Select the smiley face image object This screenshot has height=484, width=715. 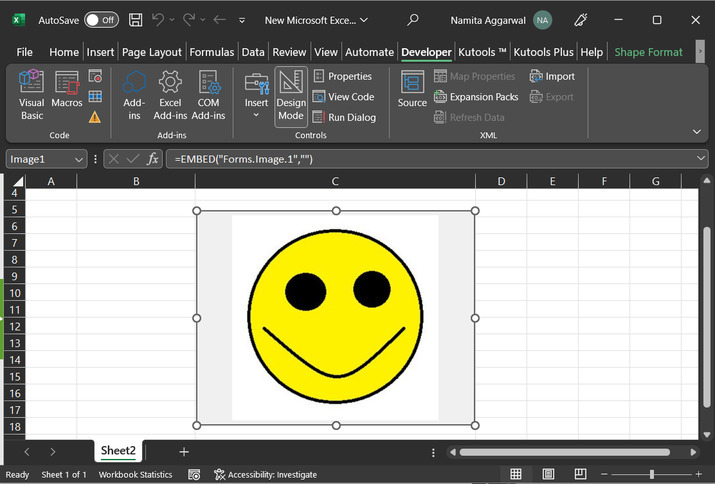point(335,317)
